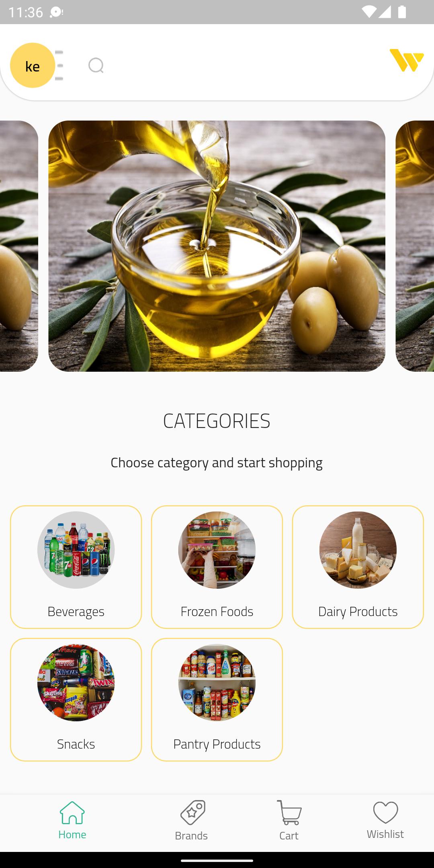Choose the Dairy Products category
This screenshot has height=868, width=434.
coord(358,567)
